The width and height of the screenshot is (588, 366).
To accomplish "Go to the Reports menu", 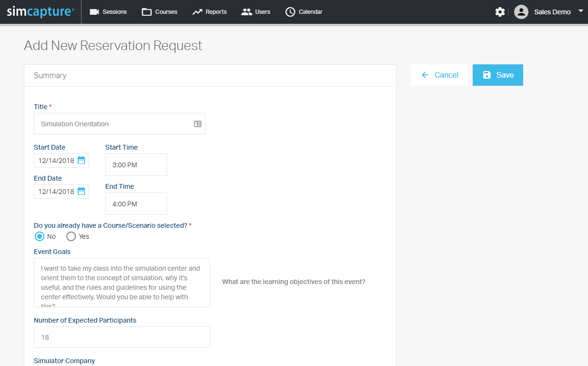I will pos(210,12).
